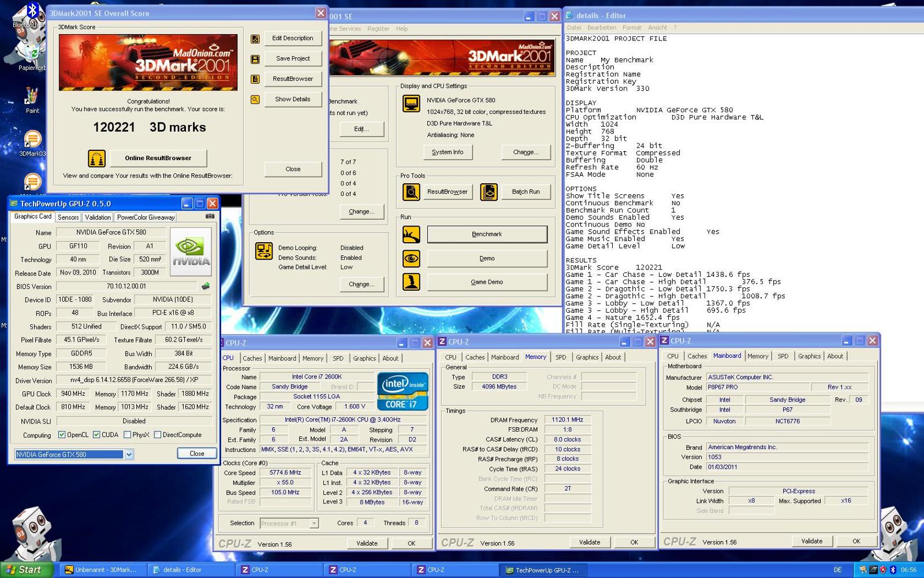Click GPU-Z camera screenshot icon
The height and width of the screenshot is (578, 924).
point(210,216)
